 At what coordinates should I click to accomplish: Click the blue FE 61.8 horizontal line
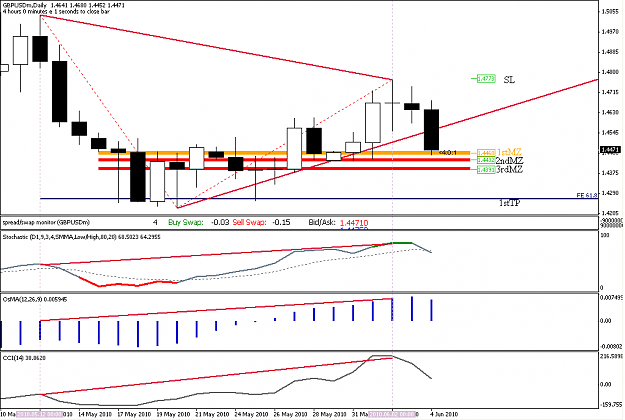coord(319,198)
